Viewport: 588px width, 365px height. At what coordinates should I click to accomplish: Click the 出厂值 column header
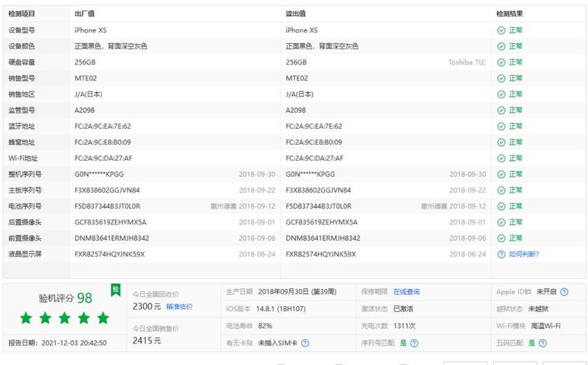[x=84, y=14]
